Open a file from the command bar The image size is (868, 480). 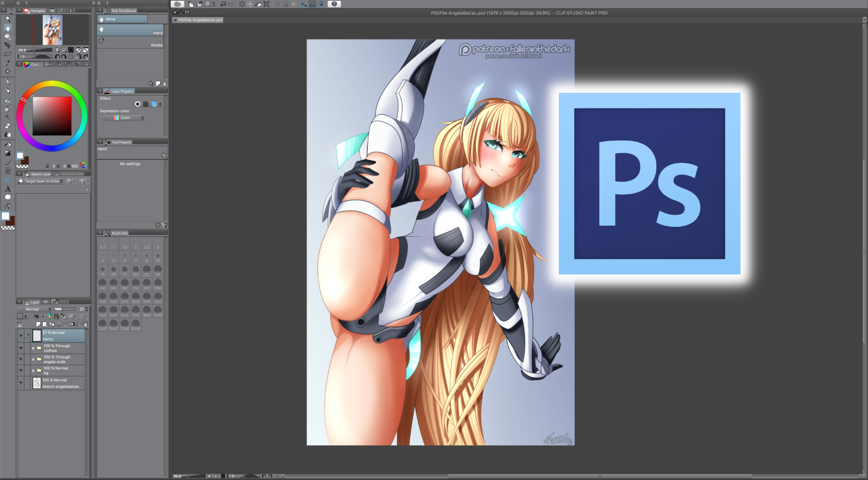[x=199, y=4]
